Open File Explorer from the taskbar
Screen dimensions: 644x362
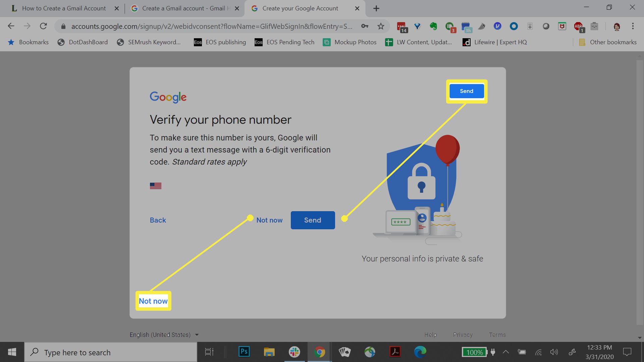coord(269,352)
